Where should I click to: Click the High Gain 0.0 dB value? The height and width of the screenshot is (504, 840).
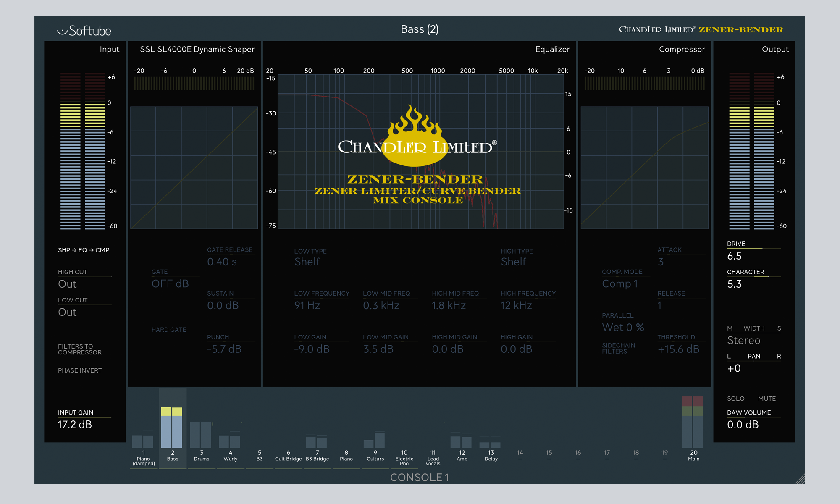(x=517, y=349)
